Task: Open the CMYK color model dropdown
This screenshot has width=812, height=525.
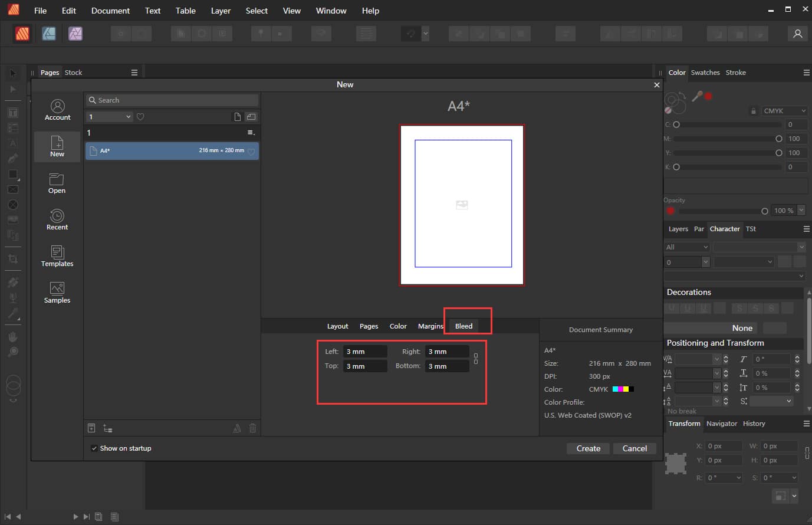Action: tap(784, 111)
